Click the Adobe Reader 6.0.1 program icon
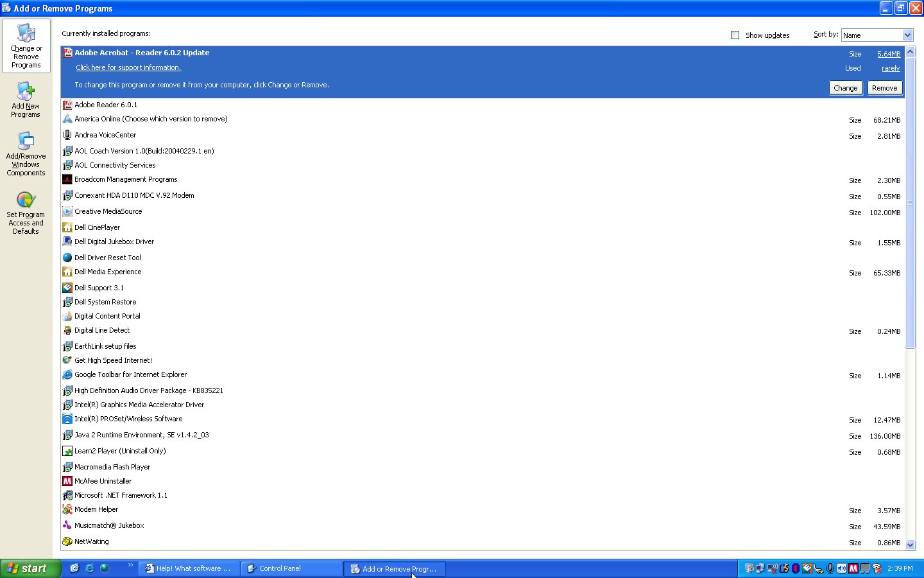The width and height of the screenshot is (924, 578). [67, 105]
